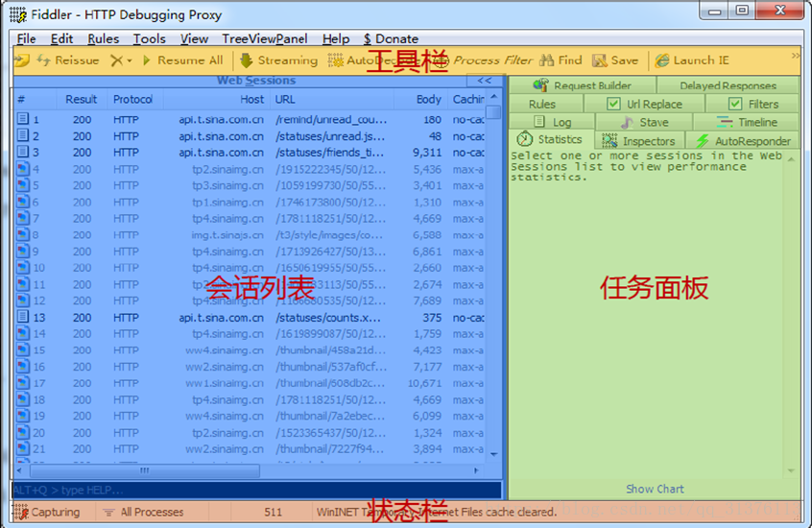Viewport: 812px width, 528px height.
Task: Switch to Request Builder tab
Action: 583,85
